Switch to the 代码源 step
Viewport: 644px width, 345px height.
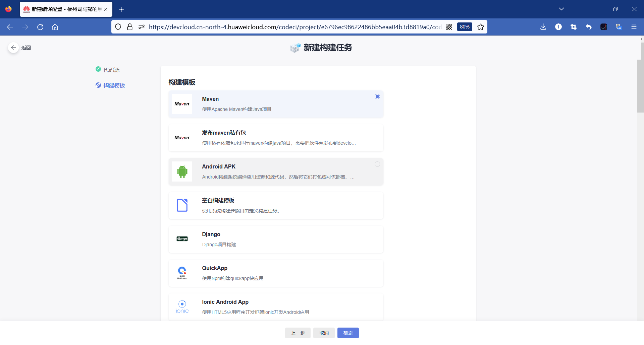click(x=111, y=70)
